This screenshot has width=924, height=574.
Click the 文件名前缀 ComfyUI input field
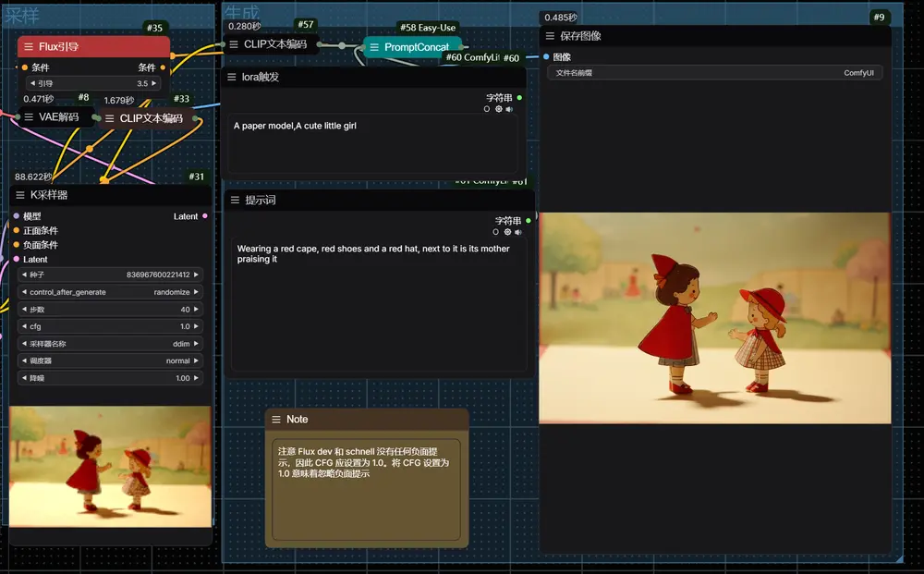click(x=714, y=73)
